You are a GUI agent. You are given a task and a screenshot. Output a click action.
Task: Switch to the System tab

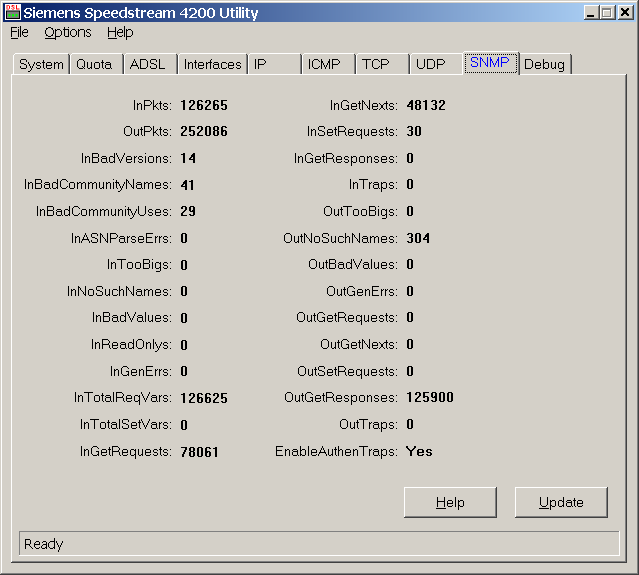coord(41,64)
